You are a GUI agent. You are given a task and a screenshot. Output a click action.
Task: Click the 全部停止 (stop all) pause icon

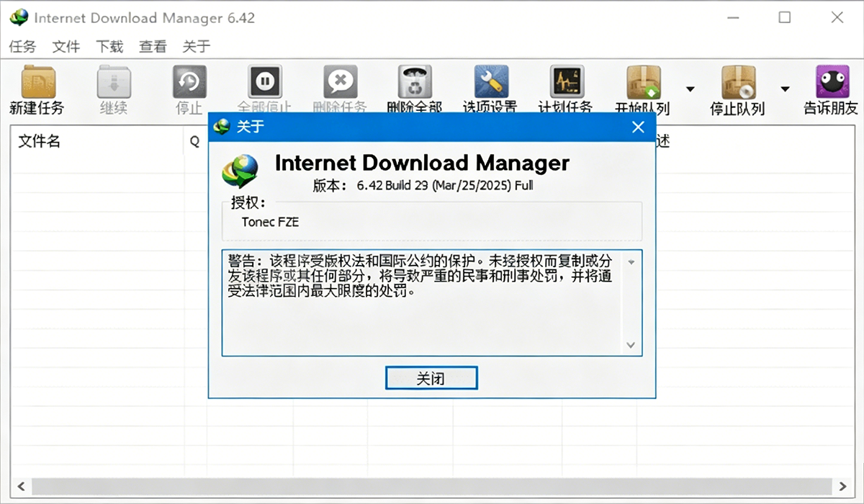click(265, 81)
